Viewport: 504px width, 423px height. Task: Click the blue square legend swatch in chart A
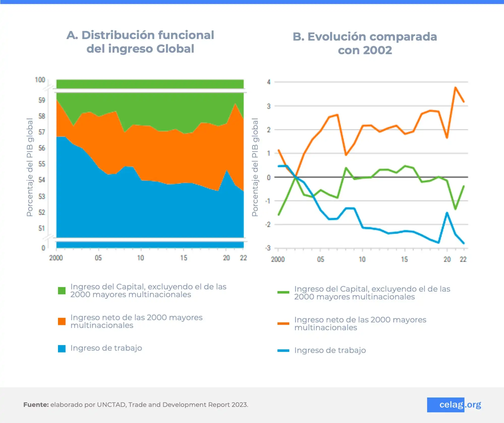pos(62,348)
